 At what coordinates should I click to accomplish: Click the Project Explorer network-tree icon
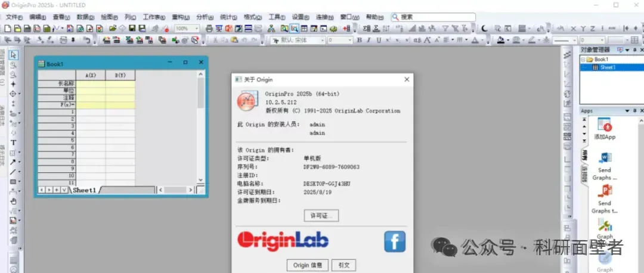click(271, 29)
